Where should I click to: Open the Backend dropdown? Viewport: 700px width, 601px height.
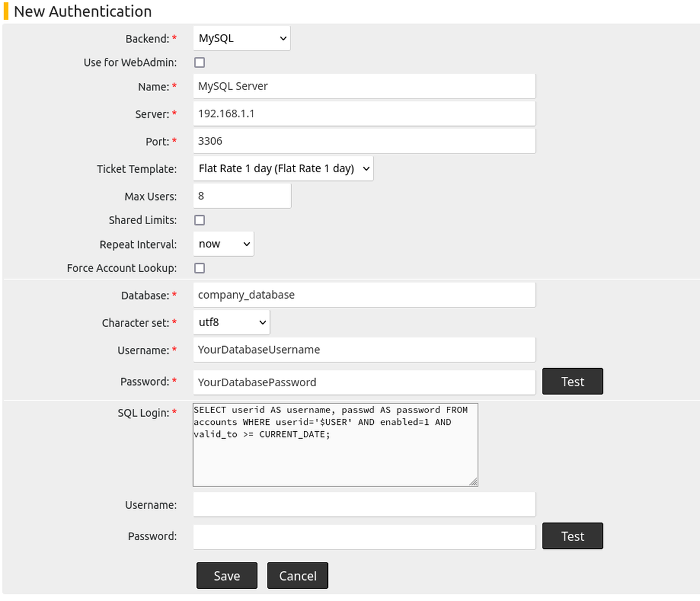point(241,38)
